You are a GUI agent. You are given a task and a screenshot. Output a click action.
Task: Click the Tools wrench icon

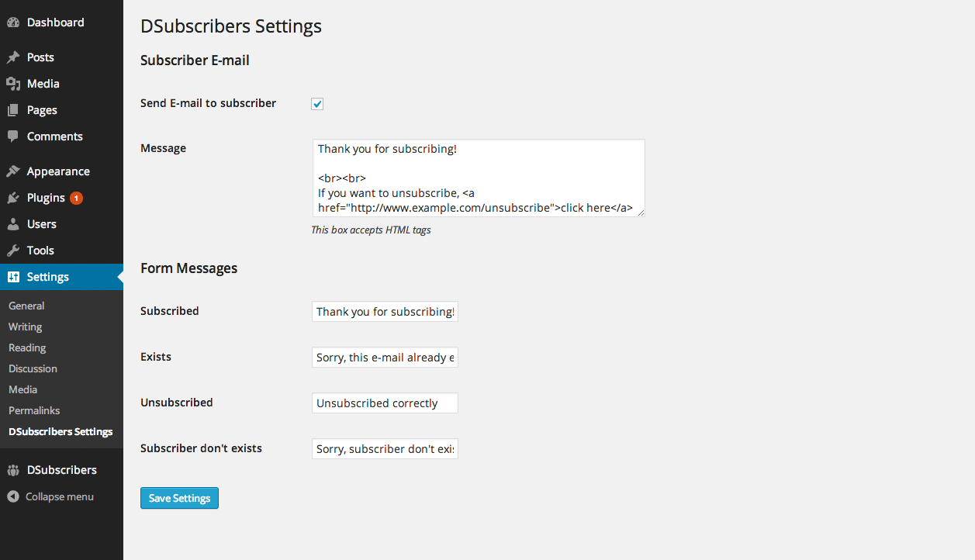13,251
